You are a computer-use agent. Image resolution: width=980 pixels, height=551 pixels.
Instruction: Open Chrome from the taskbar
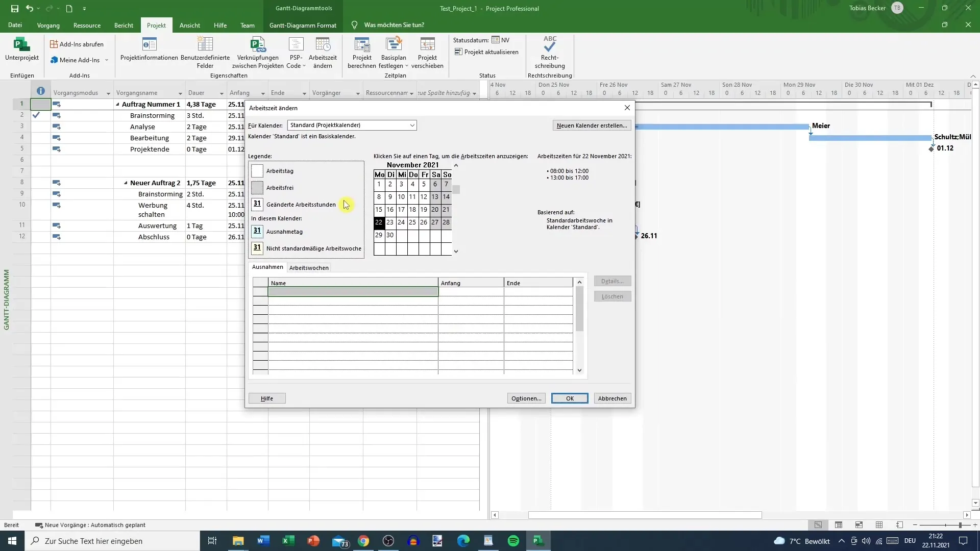point(363,541)
